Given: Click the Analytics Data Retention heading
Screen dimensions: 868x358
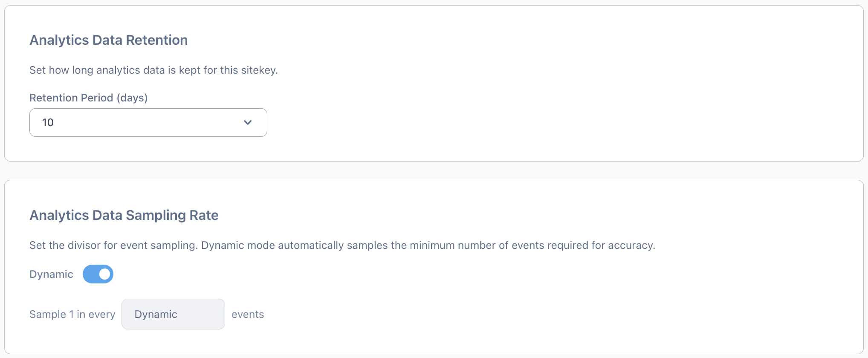Looking at the screenshot, I should click(x=108, y=40).
